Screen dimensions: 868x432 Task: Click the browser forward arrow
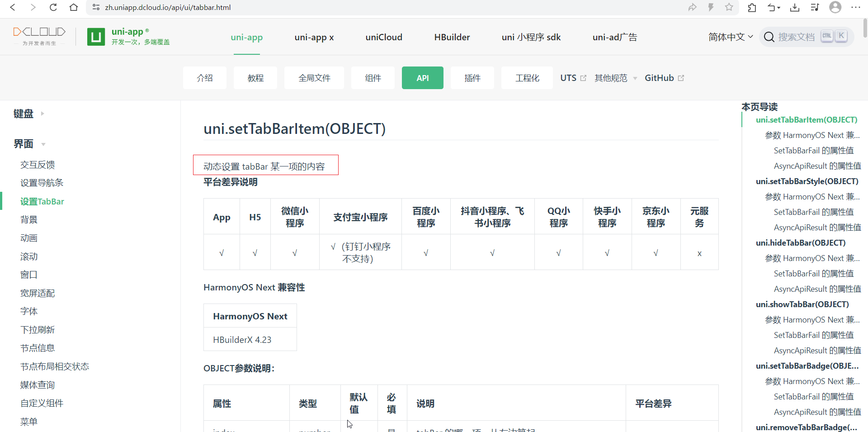[x=33, y=7]
